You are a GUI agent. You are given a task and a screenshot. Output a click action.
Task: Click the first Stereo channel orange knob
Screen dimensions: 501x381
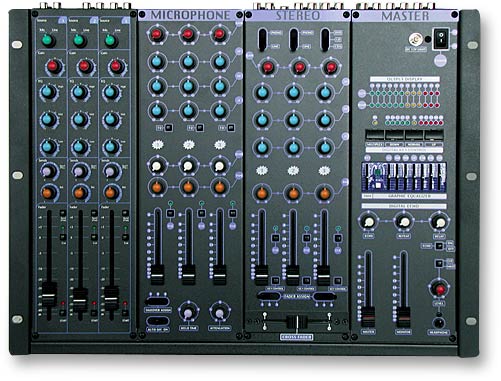click(262, 193)
